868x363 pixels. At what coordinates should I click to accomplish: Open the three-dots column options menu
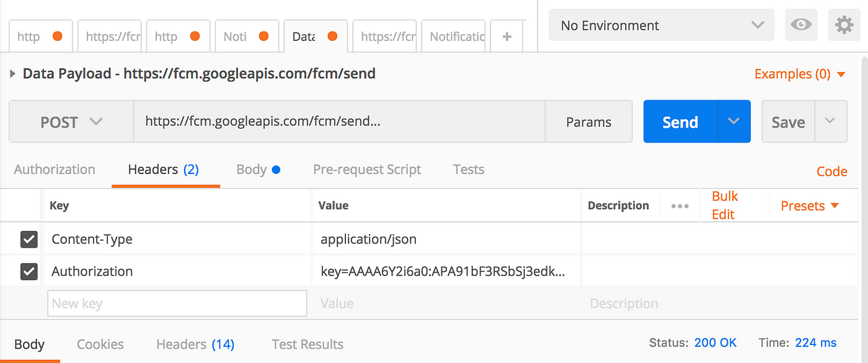click(680, 206)
